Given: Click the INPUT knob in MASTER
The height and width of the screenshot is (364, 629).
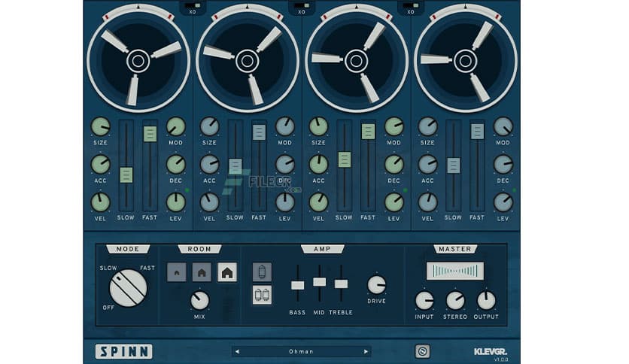Looking at the screenshot, I should (x=424, y=301).
